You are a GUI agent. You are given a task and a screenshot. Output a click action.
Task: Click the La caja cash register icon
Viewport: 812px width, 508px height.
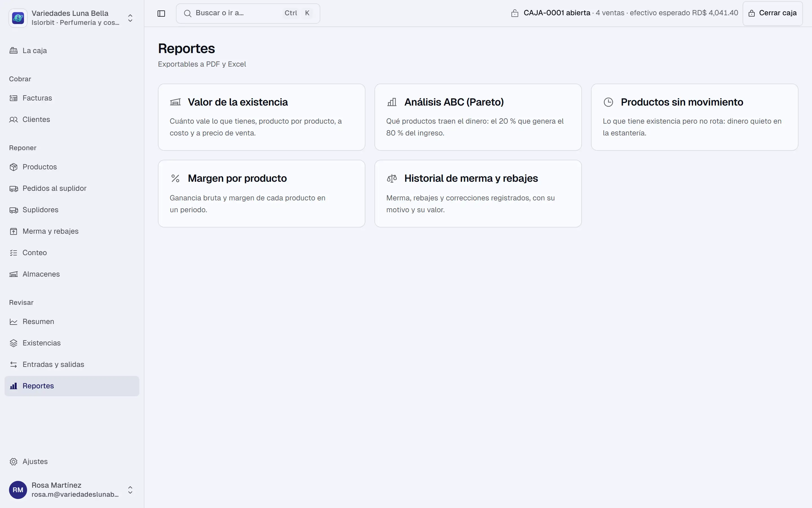(14, 51)
